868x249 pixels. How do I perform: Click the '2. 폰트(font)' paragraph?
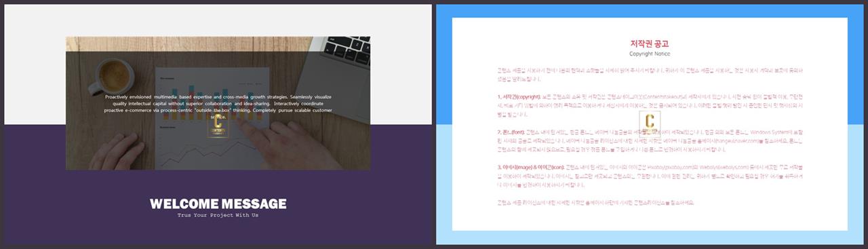click(x=650, y=140)
